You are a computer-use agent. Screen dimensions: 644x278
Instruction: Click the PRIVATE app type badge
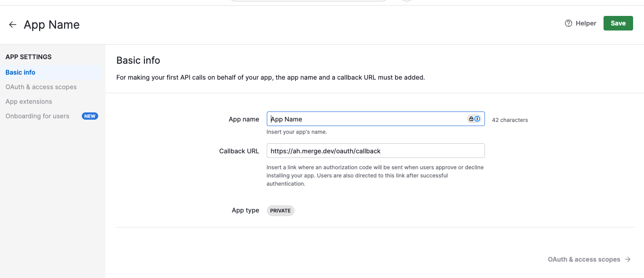click(x=280, y=211)
